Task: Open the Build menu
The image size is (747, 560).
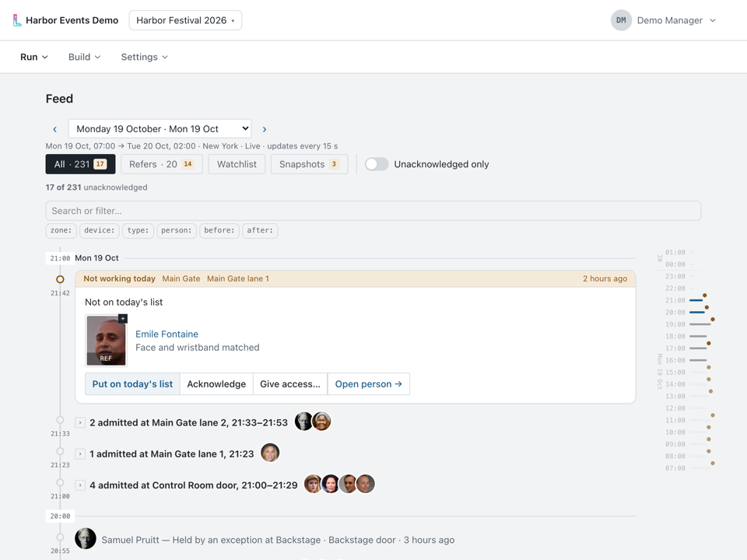Action: point(84,57)
